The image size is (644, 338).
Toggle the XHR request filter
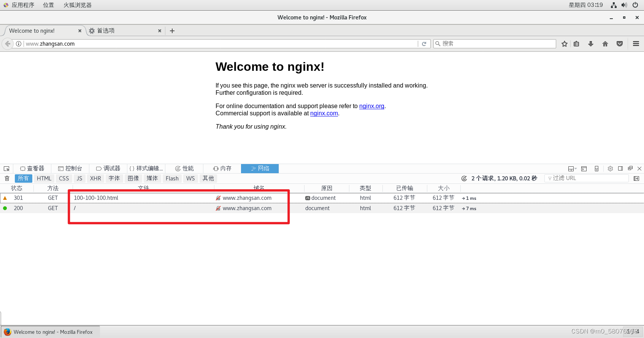(x=95, y=179)
